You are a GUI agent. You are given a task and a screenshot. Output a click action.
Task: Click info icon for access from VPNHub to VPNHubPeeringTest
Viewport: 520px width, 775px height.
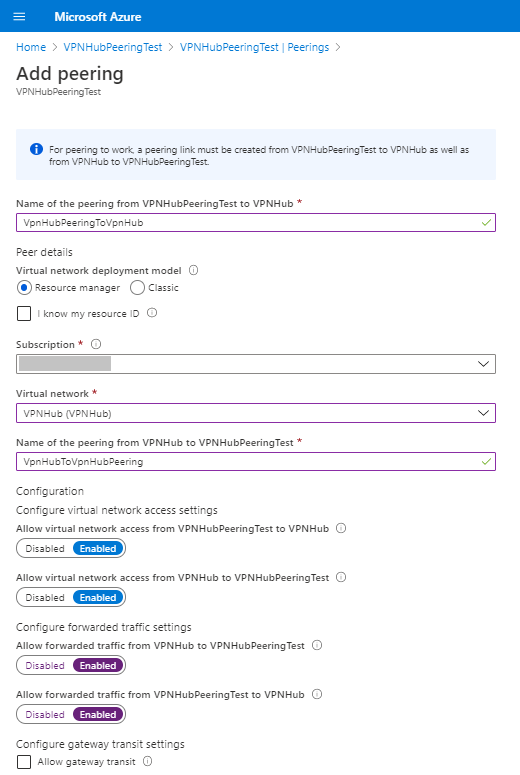tap(341, 577)
